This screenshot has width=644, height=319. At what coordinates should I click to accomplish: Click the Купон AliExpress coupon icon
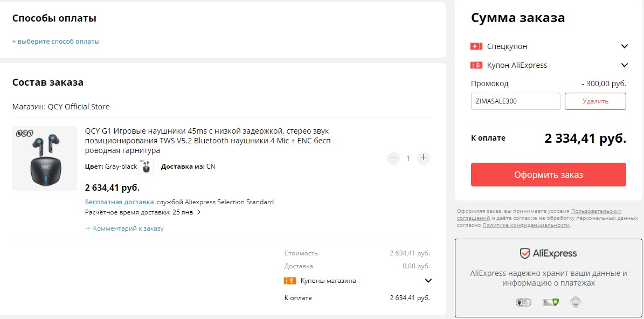coord(476,65)
